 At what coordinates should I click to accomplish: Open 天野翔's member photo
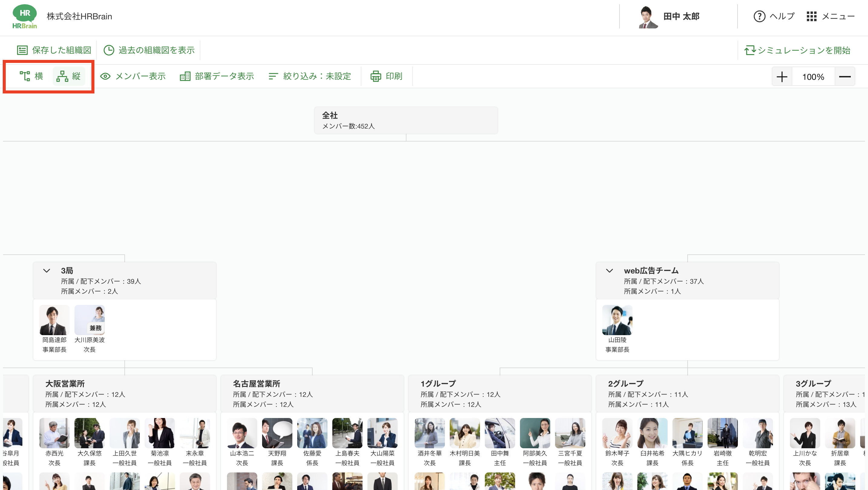(277, 433)
